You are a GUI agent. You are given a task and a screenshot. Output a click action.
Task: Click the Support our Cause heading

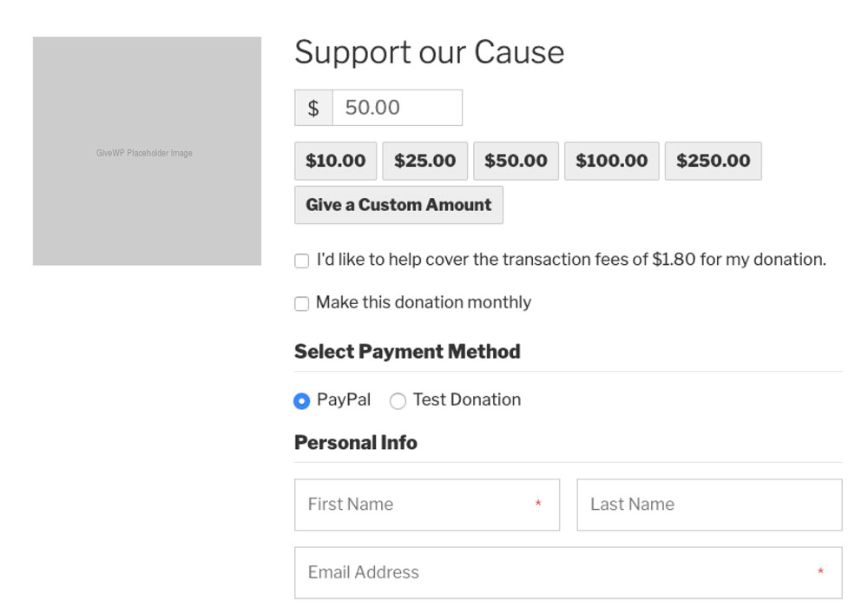pos(430,52)
